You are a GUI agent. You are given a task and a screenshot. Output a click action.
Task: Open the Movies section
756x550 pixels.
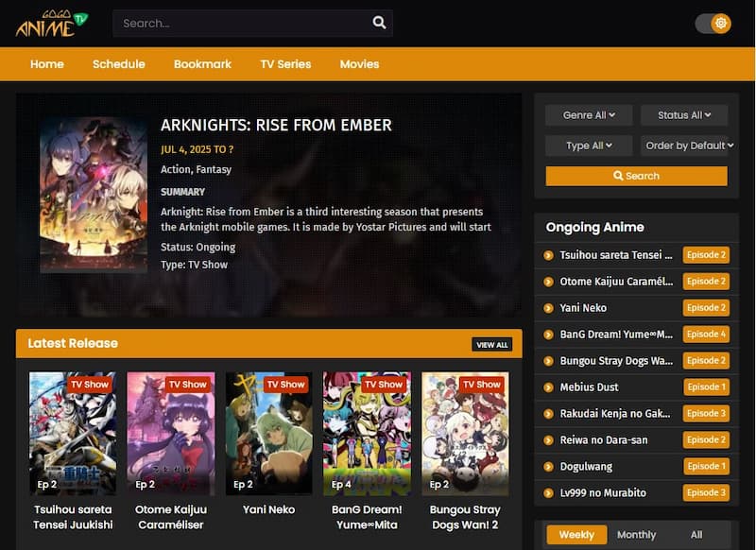tap(359, 64)
